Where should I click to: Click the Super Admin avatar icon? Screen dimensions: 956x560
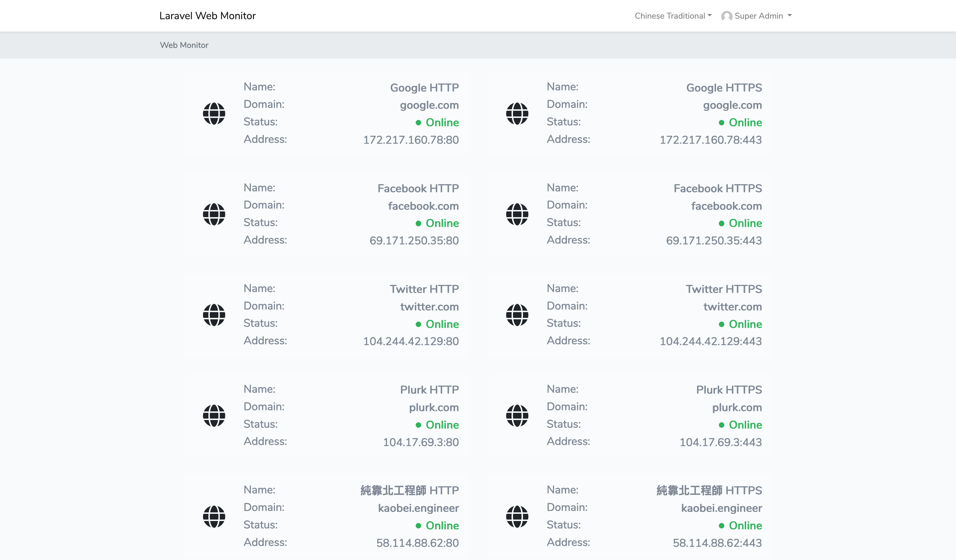pyautogui.click(x=727, y=16)
